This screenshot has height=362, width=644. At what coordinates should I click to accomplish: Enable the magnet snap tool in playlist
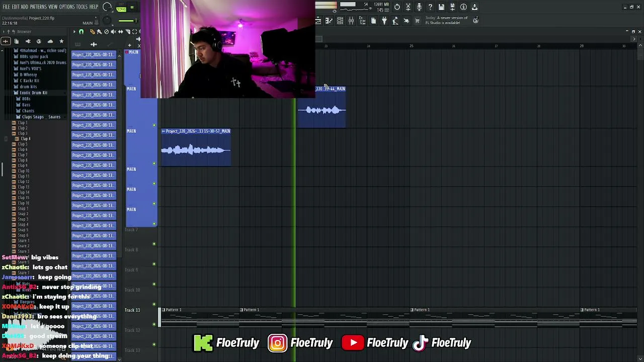click(81, 32)
